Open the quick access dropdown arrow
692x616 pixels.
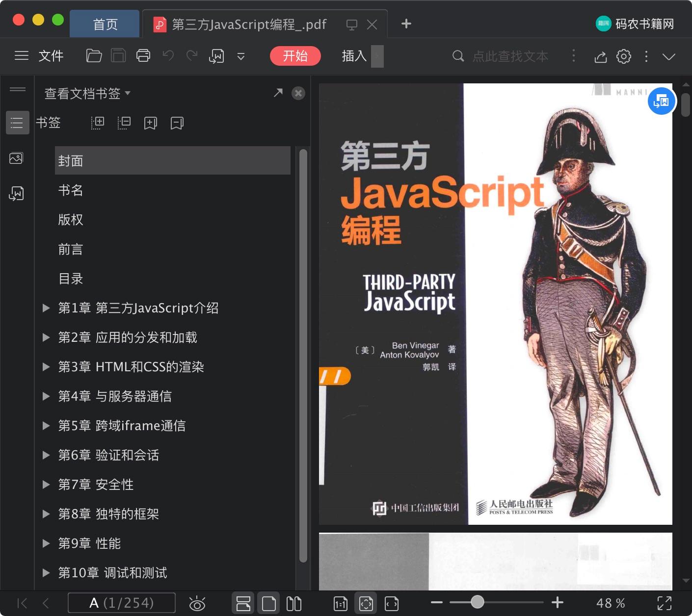pos(241,56)
